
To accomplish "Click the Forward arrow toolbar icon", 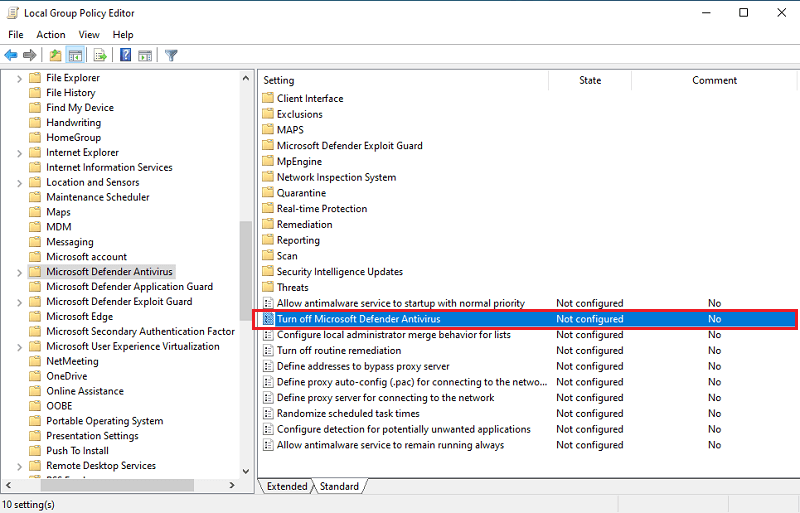I will tap(30, 55).
